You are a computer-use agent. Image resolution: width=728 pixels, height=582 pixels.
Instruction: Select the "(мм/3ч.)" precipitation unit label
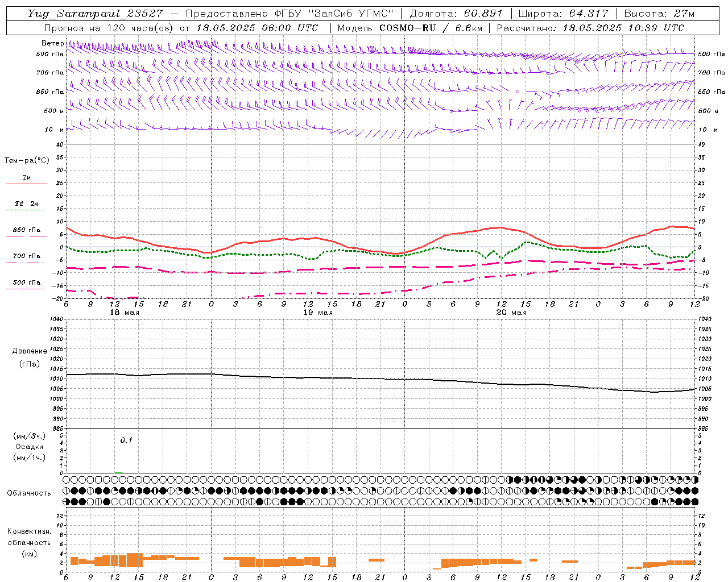click(x=30, y=436)
